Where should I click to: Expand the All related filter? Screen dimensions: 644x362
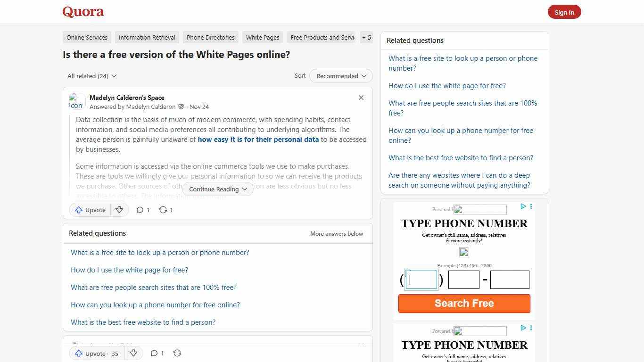pos(91,76)
